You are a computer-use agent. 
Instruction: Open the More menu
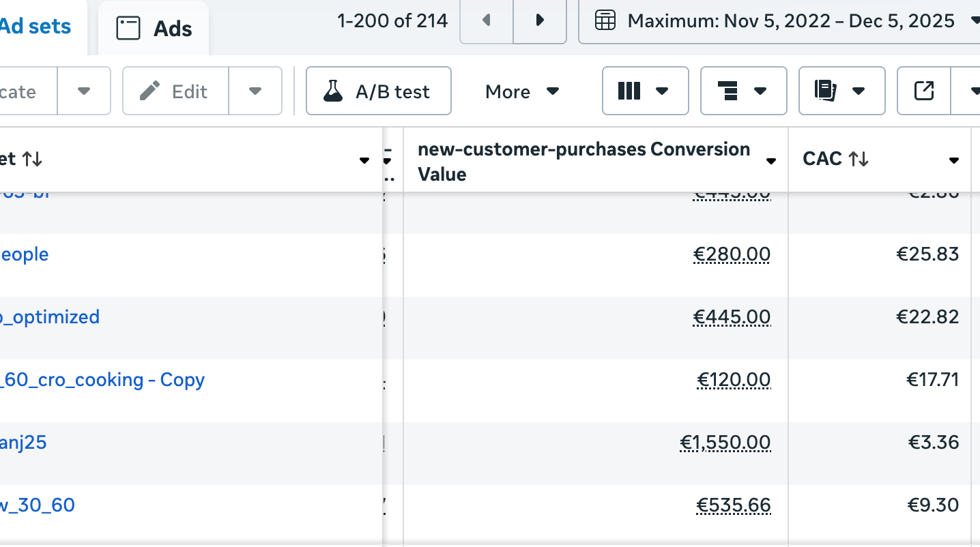point(522,91)
